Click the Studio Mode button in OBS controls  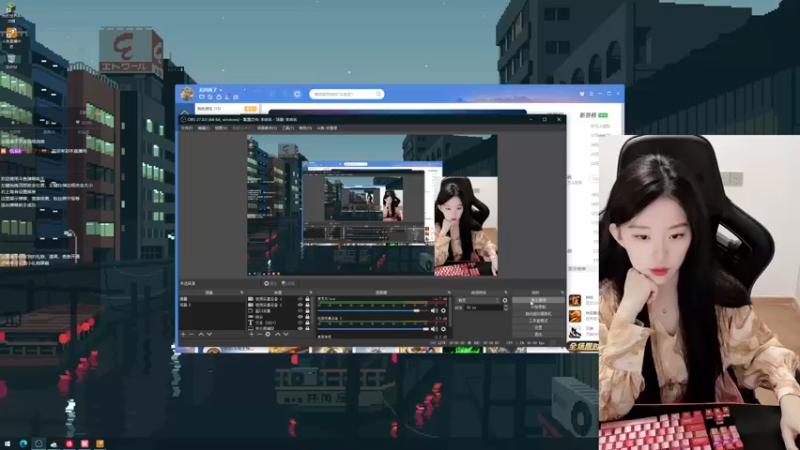click(x=538, y=321)
